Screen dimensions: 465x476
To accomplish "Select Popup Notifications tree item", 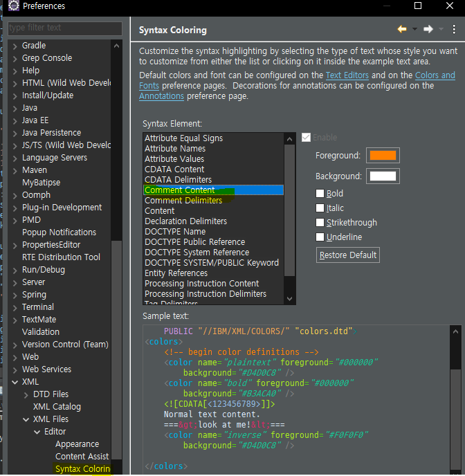I will (x=60, y=232).
